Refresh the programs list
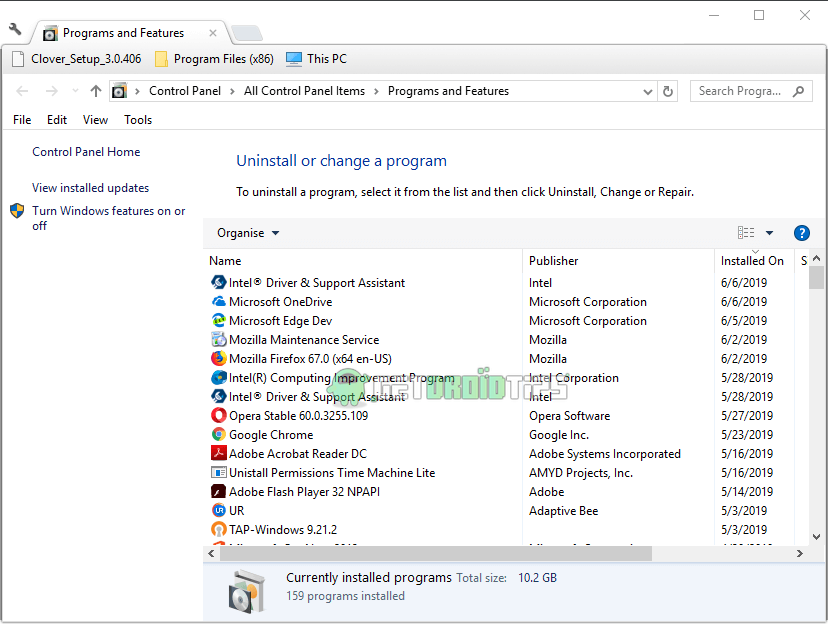Image resolution: width=828 pixels, height=624 pixels. pyautogui.click(x=668, y=91)
